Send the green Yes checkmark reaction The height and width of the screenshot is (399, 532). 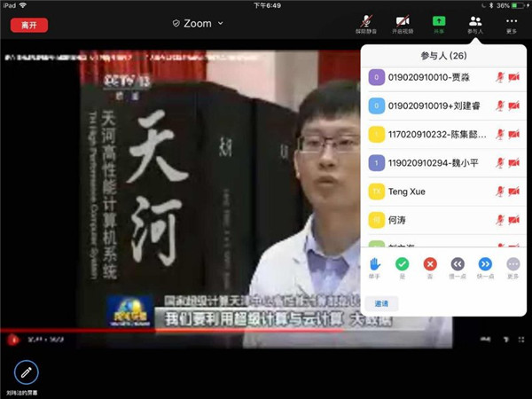point(402,264)
